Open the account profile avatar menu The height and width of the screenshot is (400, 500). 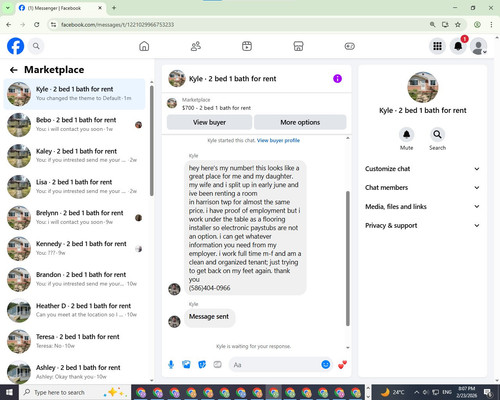coord(479,46)
